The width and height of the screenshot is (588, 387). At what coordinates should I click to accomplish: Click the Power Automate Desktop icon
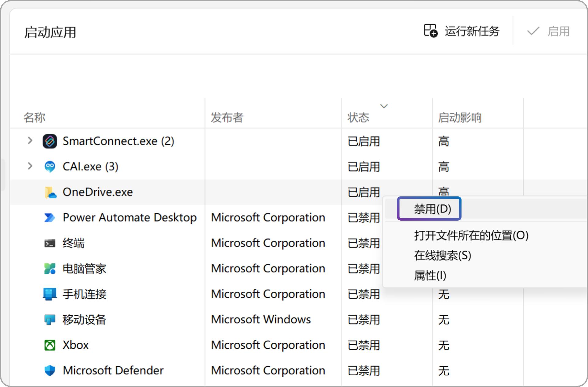click(x=50, y=218)
